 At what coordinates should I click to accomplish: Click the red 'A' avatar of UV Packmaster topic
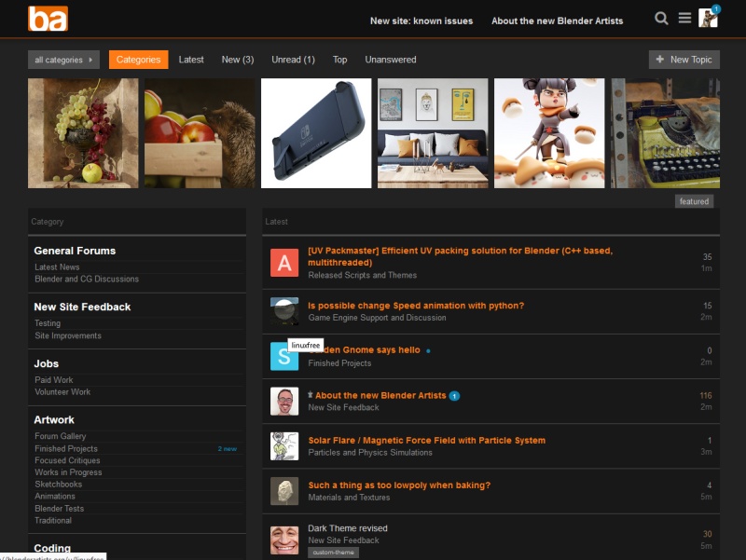point(284,263)
